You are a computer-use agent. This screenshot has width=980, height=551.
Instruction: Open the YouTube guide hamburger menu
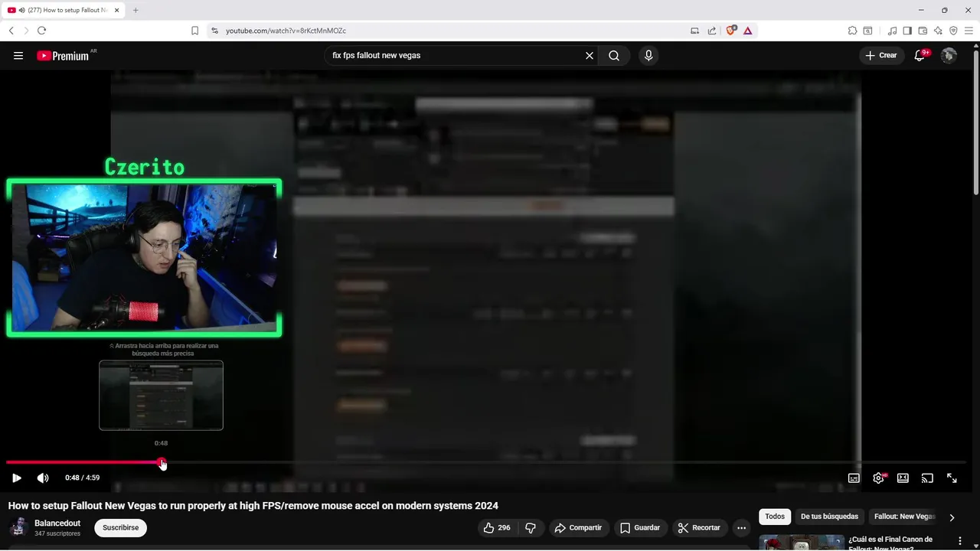18,55
